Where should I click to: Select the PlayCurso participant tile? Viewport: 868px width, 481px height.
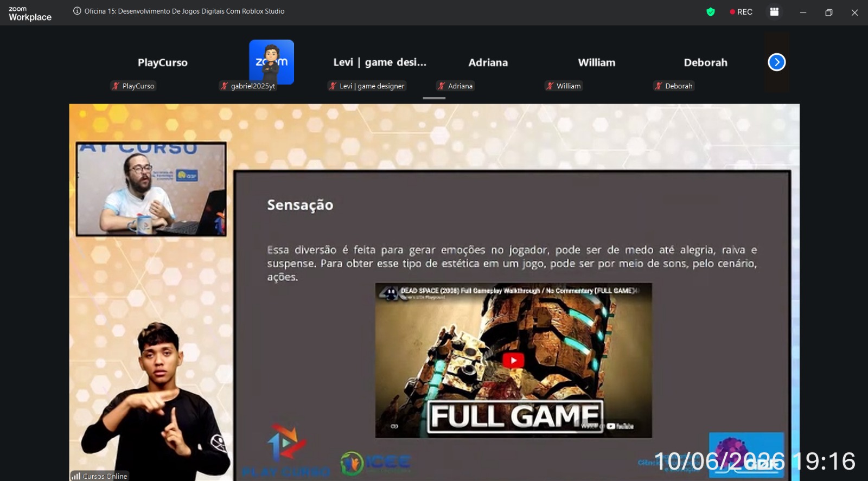click(x=163, y=62)
